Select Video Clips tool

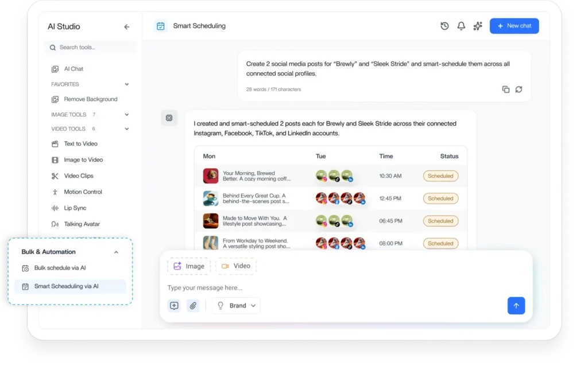(x=78, y=176)
